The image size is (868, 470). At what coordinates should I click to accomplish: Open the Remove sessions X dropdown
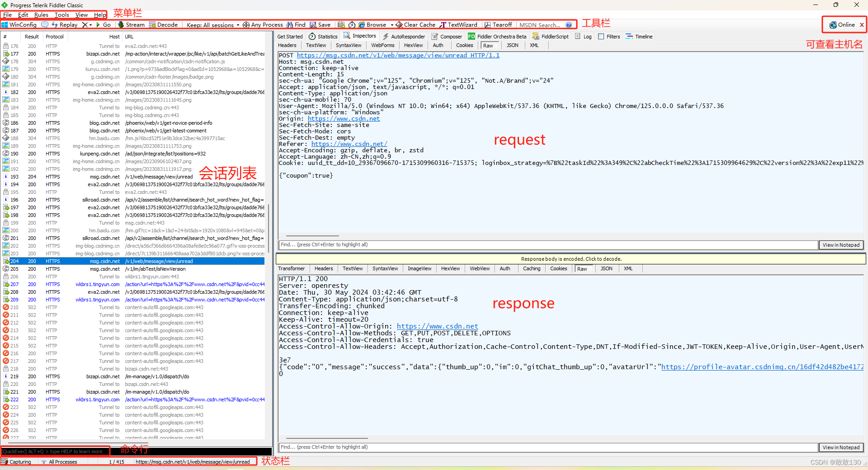click(x=87, y=25)
